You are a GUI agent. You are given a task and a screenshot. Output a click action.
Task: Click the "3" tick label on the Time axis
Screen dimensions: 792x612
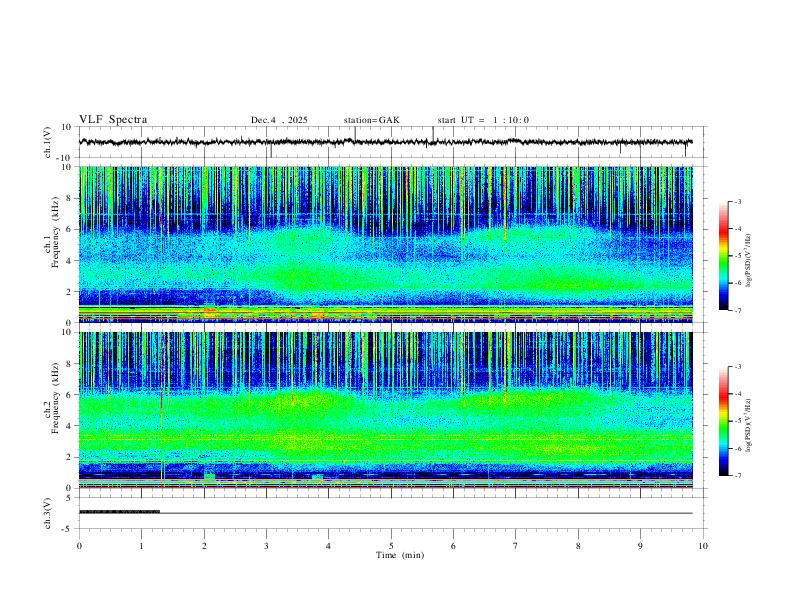click(266, 546)
